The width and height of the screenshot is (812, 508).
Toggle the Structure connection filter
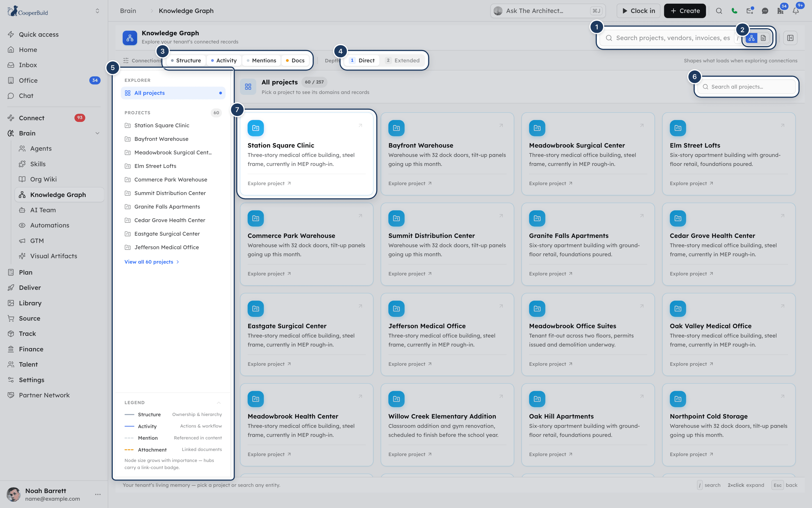[x=186, y=60]
